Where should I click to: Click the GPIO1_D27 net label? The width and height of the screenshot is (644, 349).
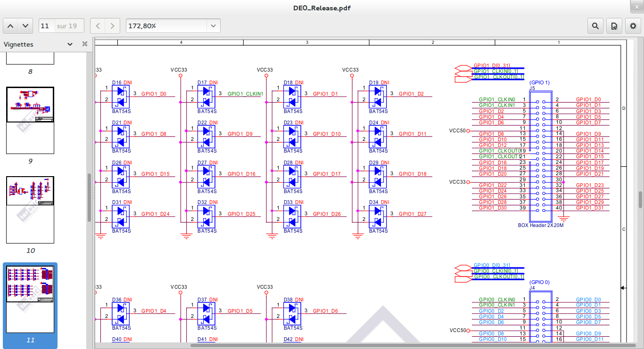click(x=413, y=214)
